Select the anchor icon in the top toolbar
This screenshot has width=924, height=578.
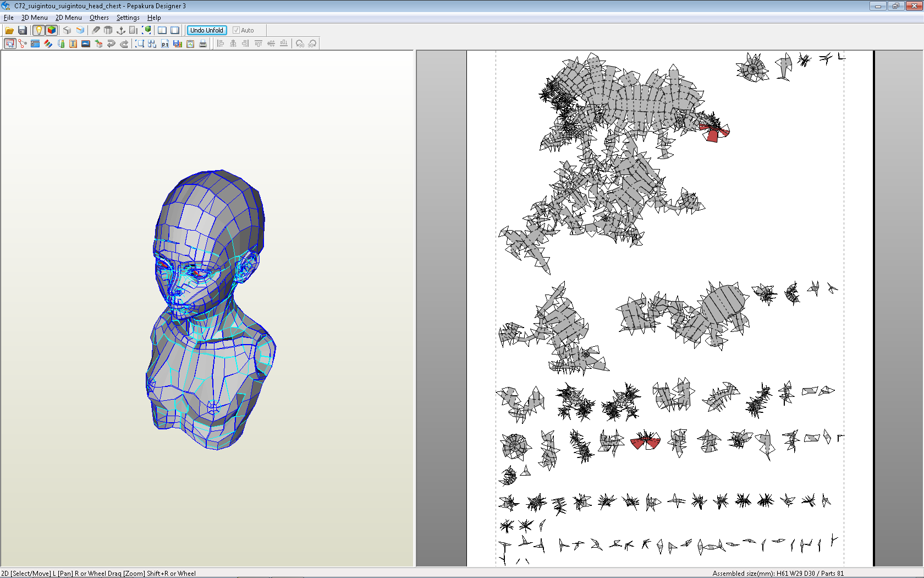click(121, 30)
